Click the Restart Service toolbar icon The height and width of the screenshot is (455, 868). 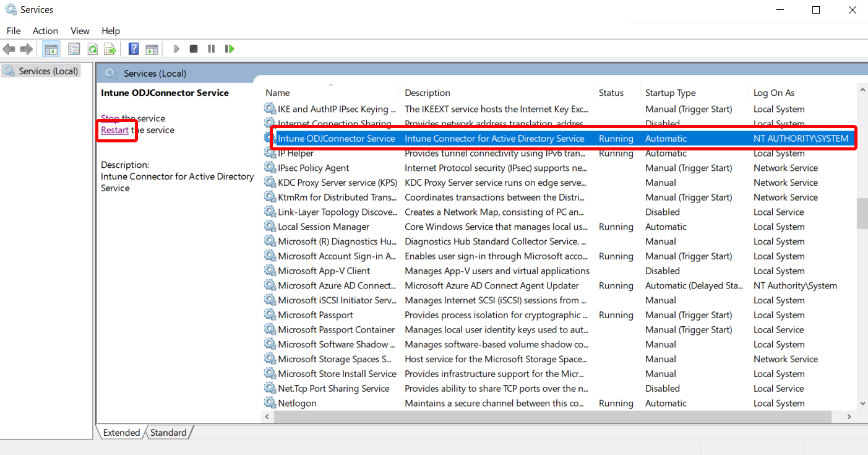pyautogui.click(x=230, y=49)
